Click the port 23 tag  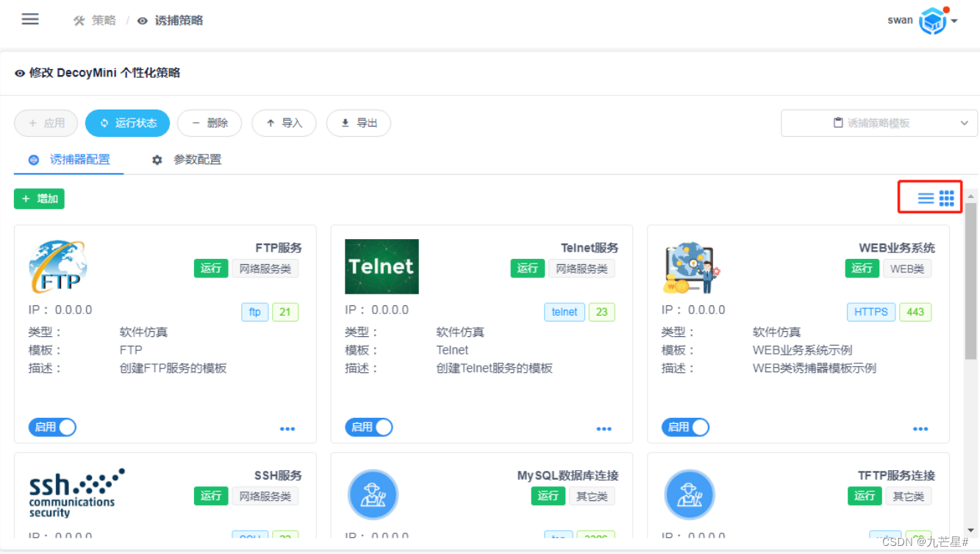coord(601,312)
